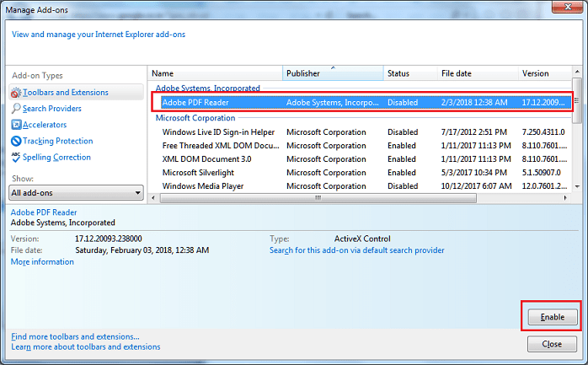Sort list by File date column header
This screenshot has height=365, width=588.
(478, 73)
